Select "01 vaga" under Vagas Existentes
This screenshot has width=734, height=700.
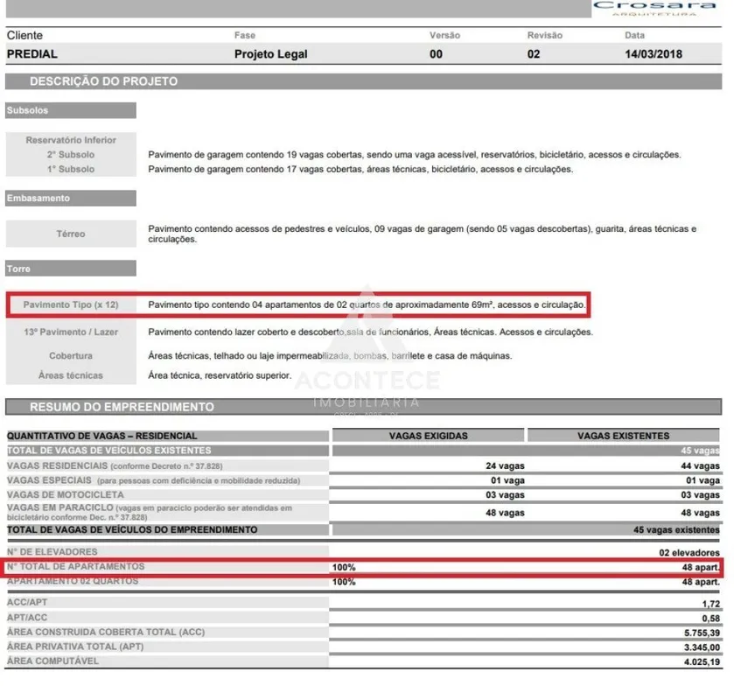pos(703,480)
